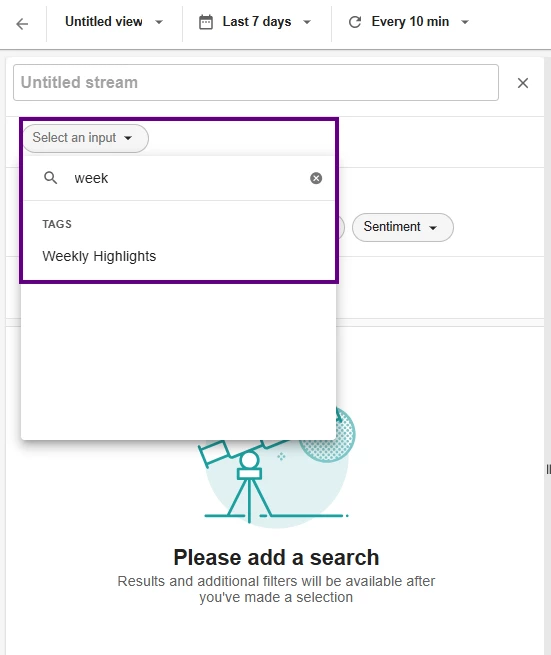Viewport: 551px width, 655px height.
Task: Click the magnifying glass search icon
Action: 51,178
